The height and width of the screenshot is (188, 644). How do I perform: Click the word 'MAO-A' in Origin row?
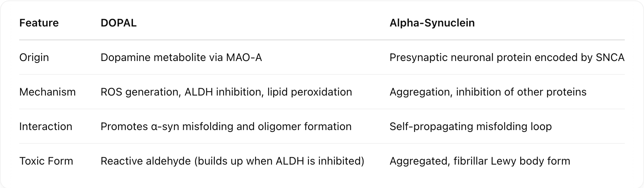click(244, 58)
